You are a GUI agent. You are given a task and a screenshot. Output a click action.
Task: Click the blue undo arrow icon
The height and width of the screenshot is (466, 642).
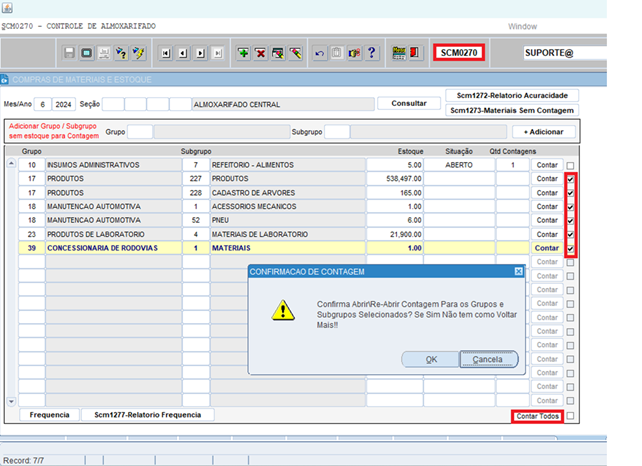tap(319, 53)
